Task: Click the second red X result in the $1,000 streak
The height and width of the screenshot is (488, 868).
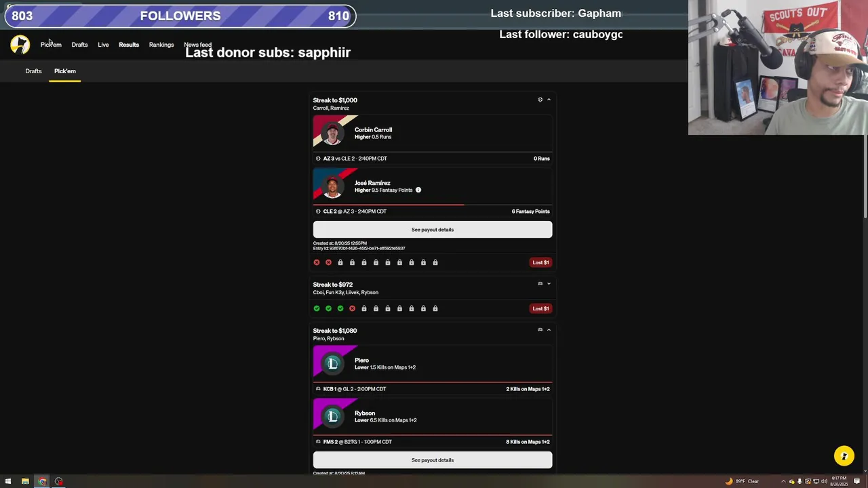Action: pos(328,262)
